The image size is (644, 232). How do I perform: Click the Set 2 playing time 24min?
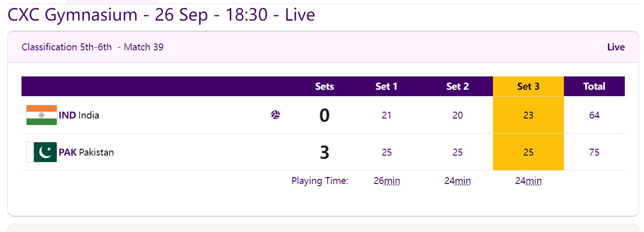pos(457,181)
